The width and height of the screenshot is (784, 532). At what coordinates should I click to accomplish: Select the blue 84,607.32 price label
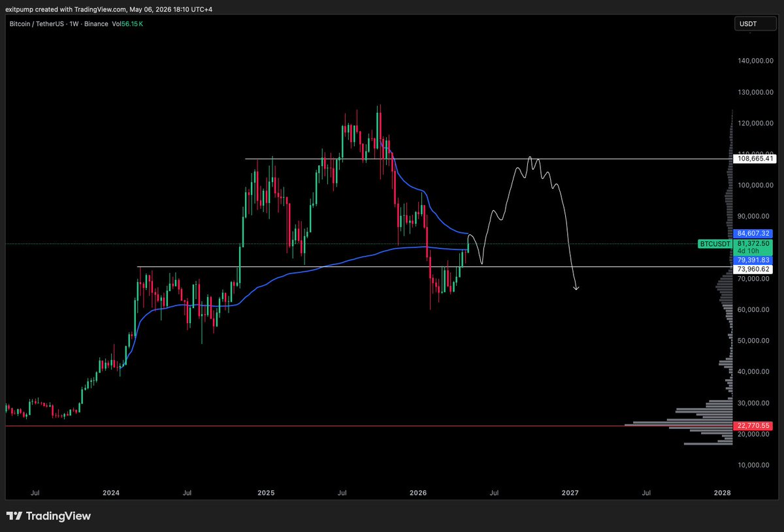[x=754, y=233]
